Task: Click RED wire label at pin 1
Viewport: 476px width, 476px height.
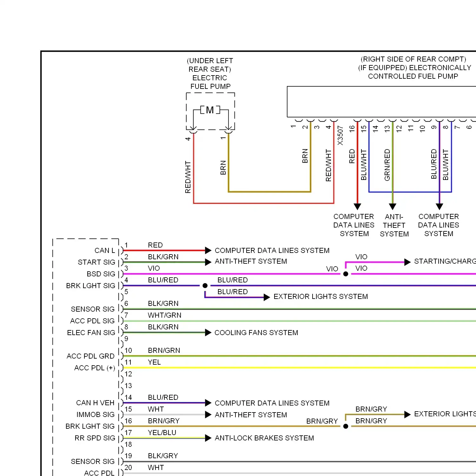Action: point(155,245)
